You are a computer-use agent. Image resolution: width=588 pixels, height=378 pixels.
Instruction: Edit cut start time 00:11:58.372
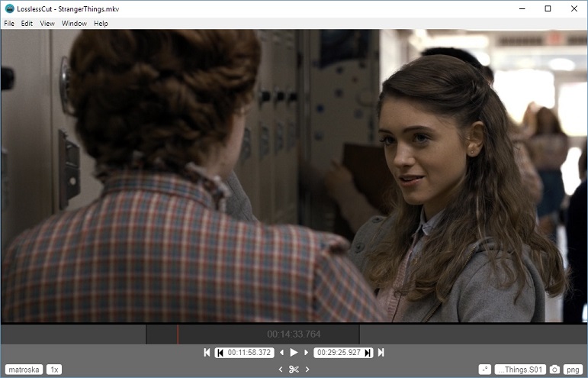tap(249, 353)
